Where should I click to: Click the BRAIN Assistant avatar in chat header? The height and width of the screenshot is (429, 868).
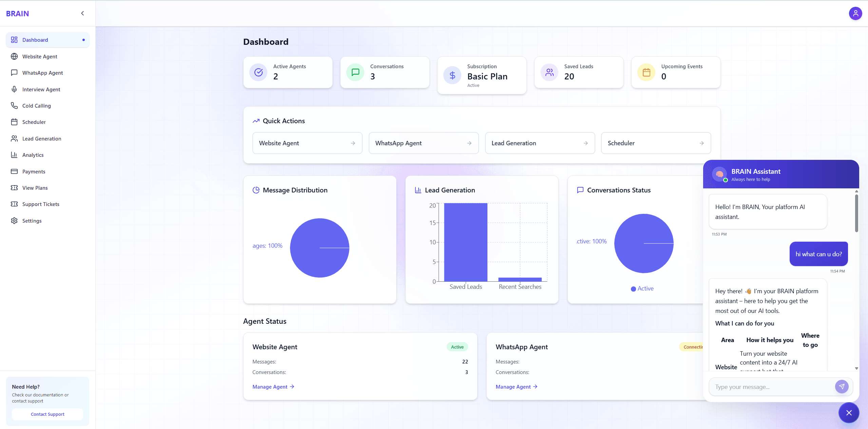click(x=719, y=174)
